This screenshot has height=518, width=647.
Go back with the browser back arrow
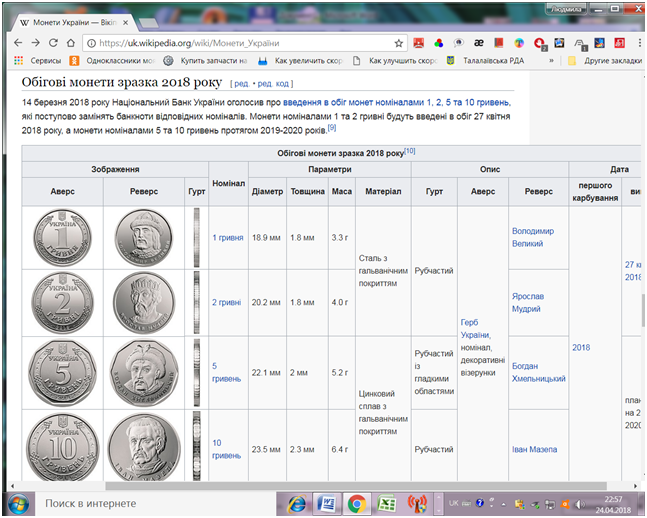click(x=18, y=43)
